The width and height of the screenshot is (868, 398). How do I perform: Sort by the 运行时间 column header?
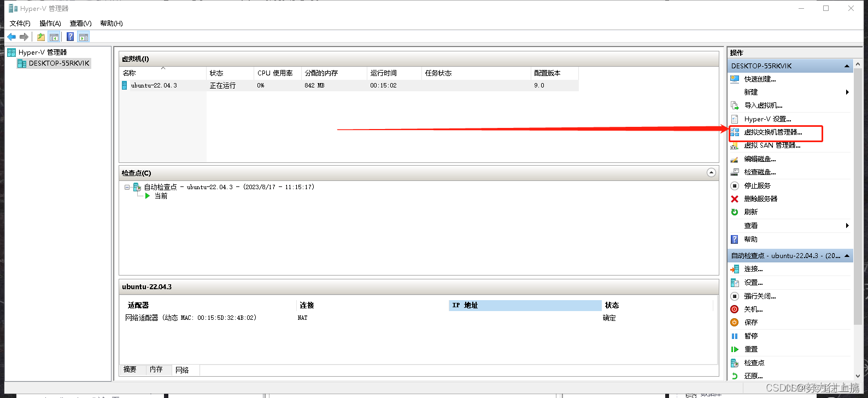(394, 73)
